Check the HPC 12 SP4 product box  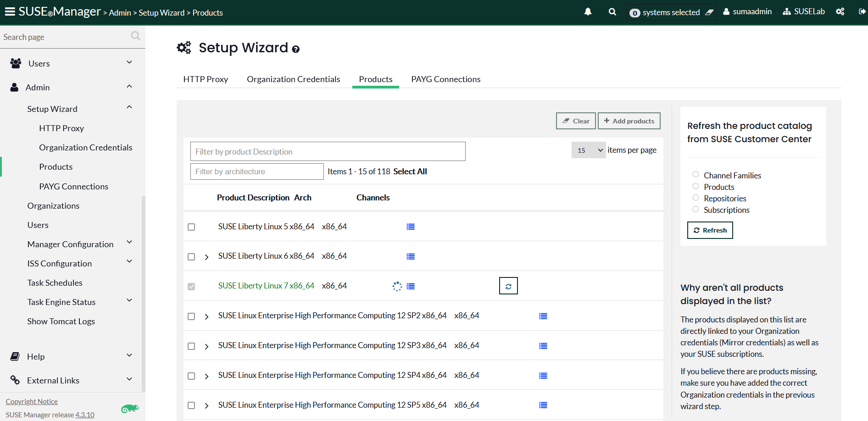point(191,376)
